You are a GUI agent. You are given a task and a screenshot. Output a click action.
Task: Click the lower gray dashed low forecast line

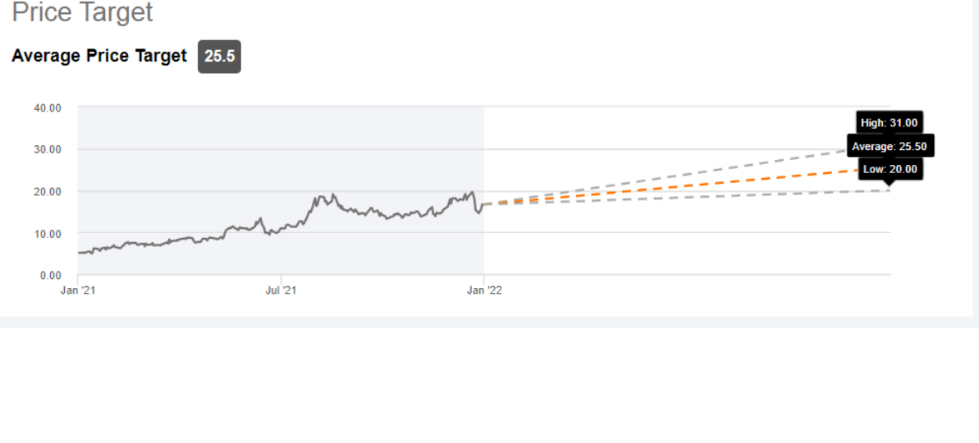tap(687, 197)
